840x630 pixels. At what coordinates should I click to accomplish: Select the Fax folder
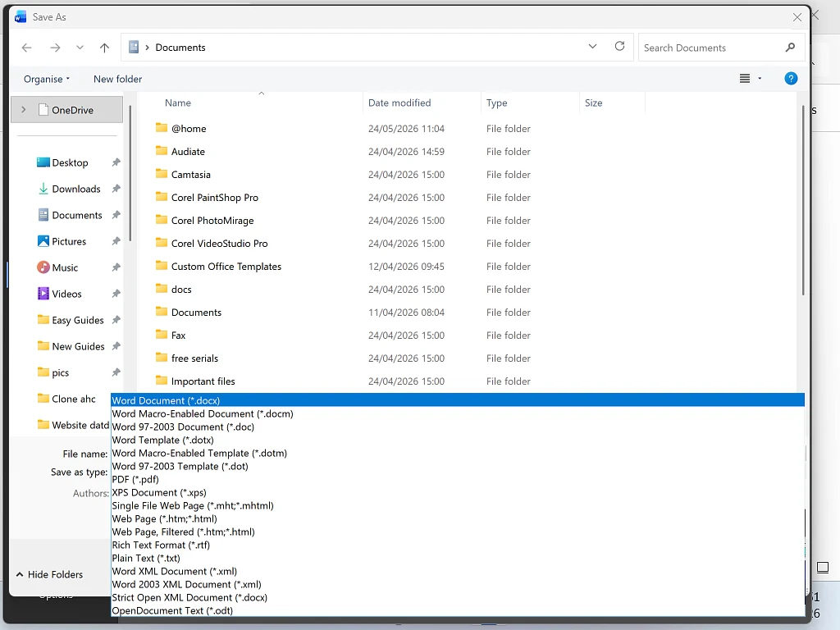[x=178, y=336]
